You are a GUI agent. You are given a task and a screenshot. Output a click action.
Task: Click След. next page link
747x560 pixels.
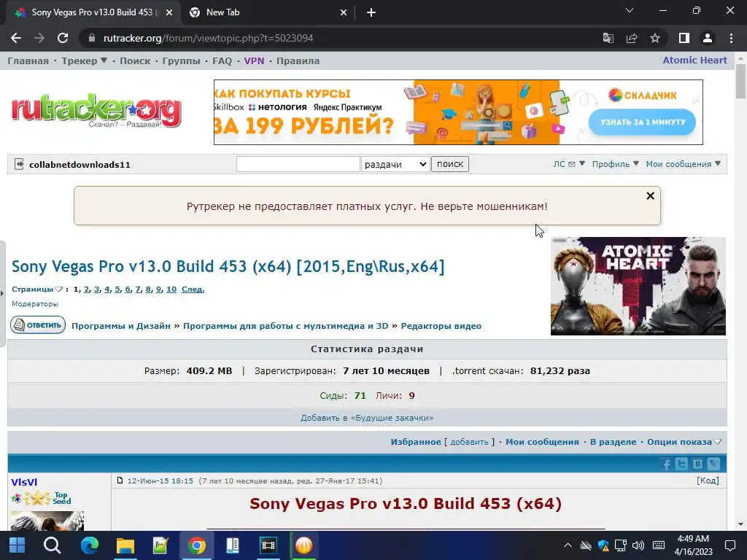click(x=193, y=289)
